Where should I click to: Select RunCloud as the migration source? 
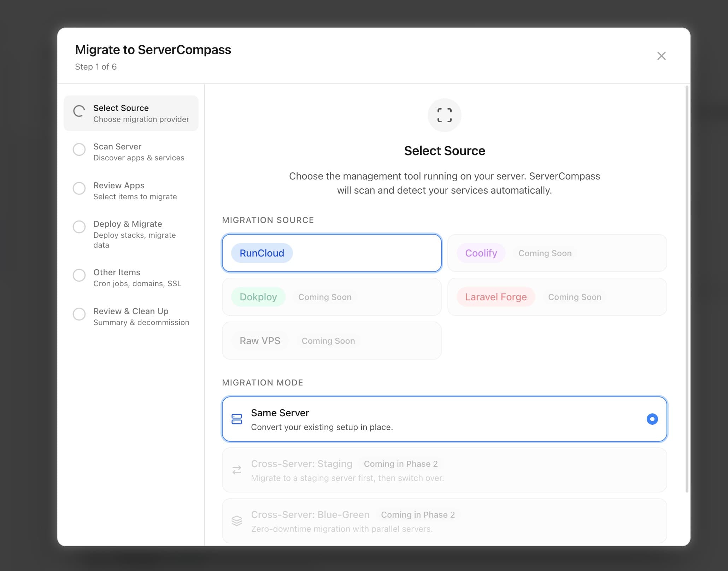click(x=331, y=253)
